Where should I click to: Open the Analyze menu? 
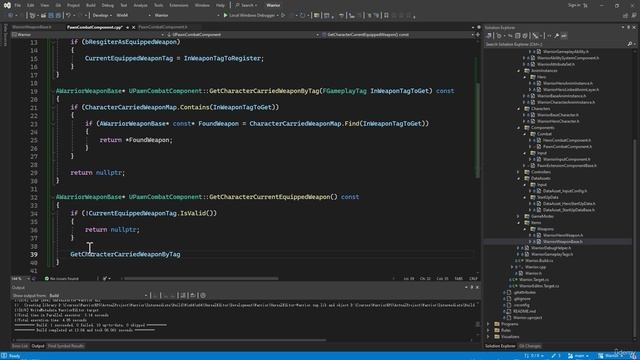pyautogui.click(x=140, y=5)
